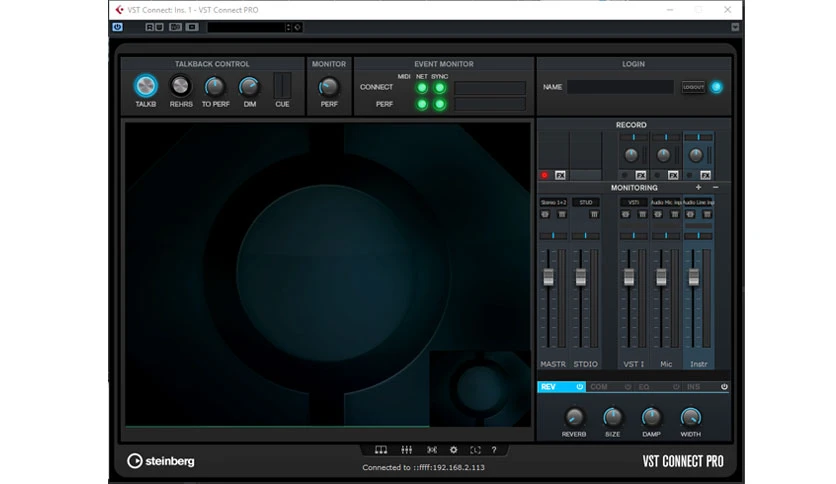Open the Stereo 1+2 routing selector
The height and width of the screenshot is (484, 836).
(x=553, y=203)
